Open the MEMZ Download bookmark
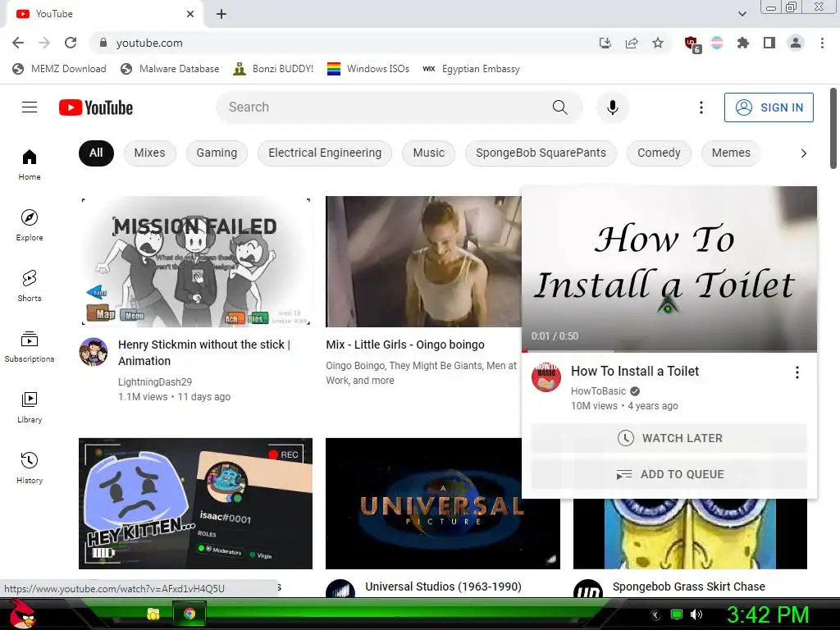 click(59, 69)
